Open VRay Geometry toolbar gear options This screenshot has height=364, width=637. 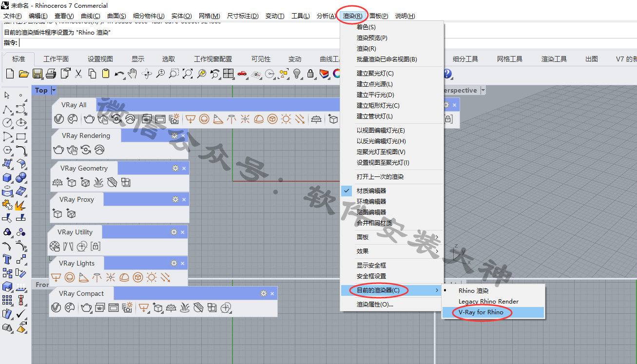pos(175,168)
